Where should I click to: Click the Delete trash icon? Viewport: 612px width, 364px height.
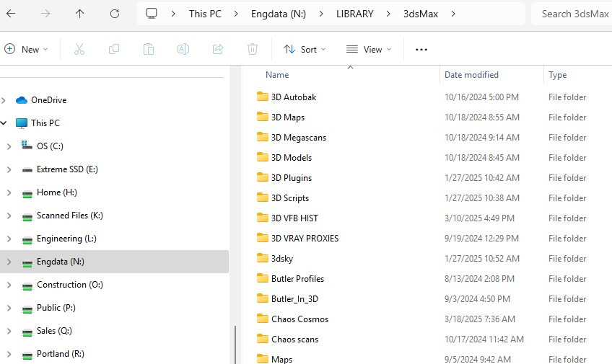tap(253, 49)
